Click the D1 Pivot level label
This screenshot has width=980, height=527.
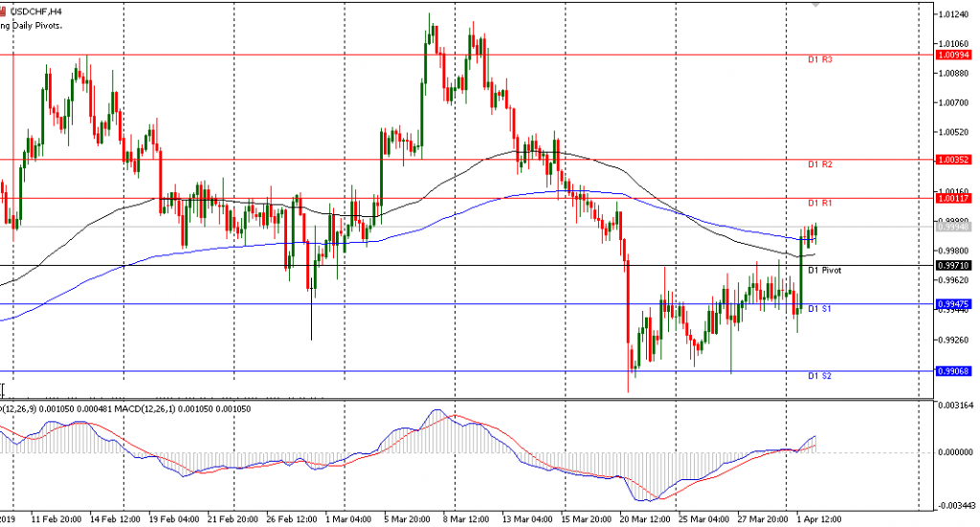[824, 271]
